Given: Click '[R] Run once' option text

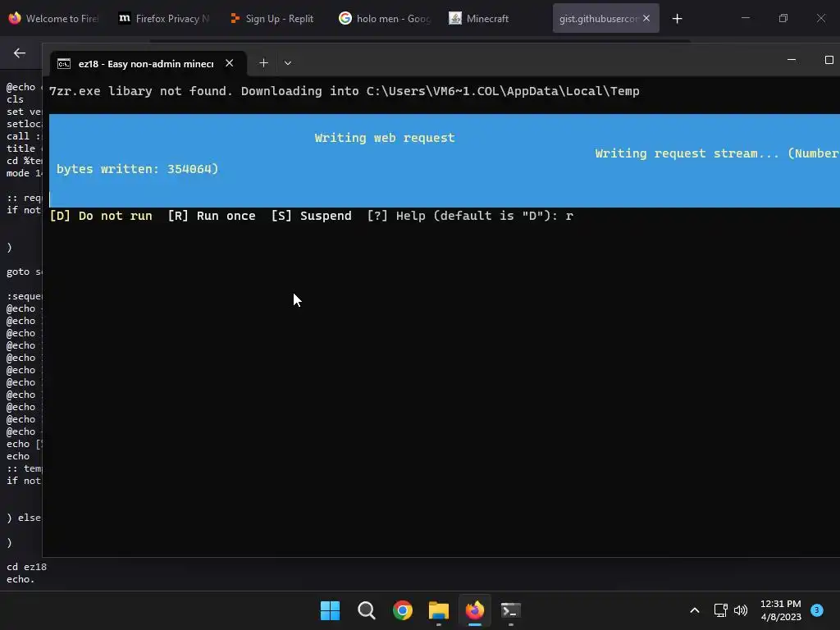Looking at the screenshot, I should [212, 216].
